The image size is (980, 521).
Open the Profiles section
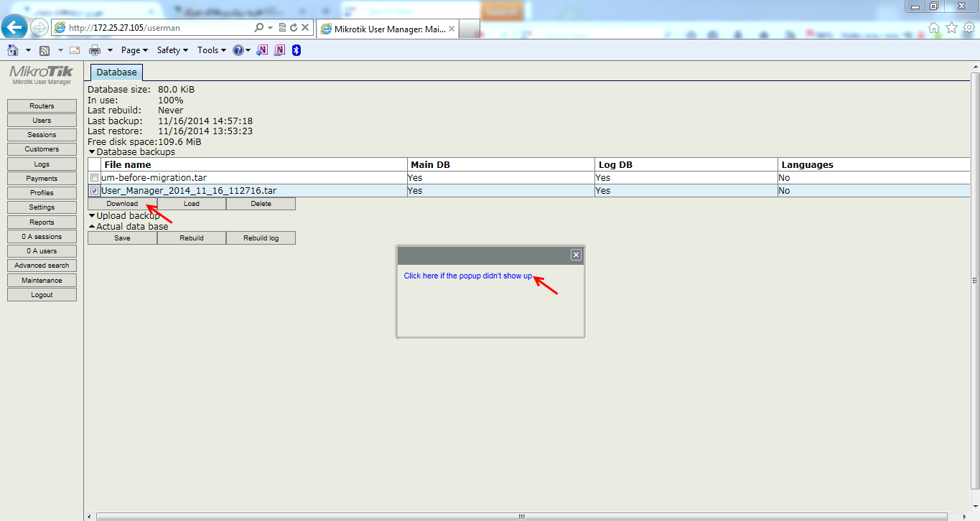42,192
